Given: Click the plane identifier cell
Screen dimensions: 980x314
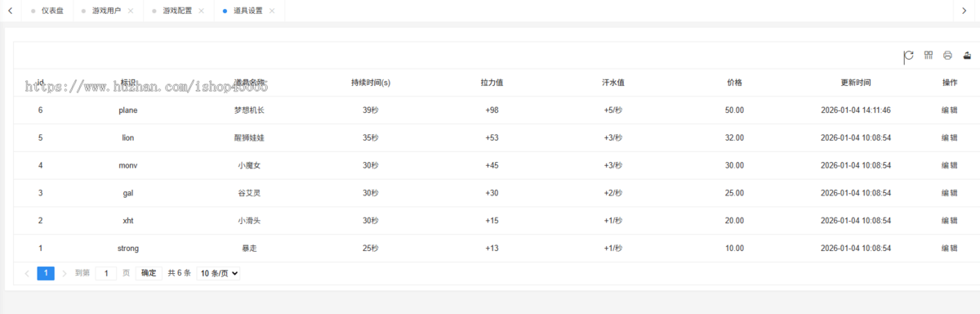Looking at the screenshot, I should tap(128, 110).
